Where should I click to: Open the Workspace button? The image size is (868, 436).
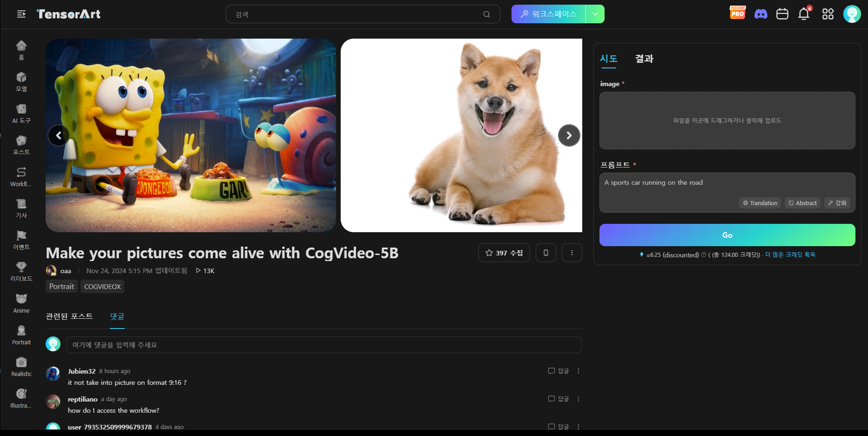549,14
